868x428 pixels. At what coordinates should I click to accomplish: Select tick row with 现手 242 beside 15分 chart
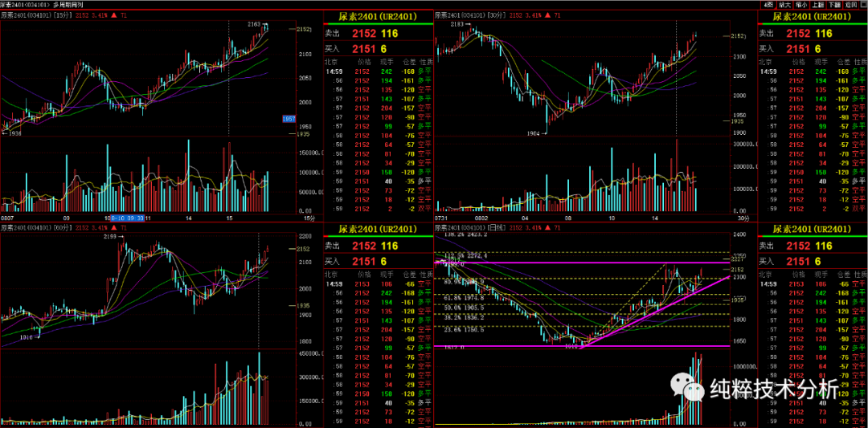click(378, 71)
